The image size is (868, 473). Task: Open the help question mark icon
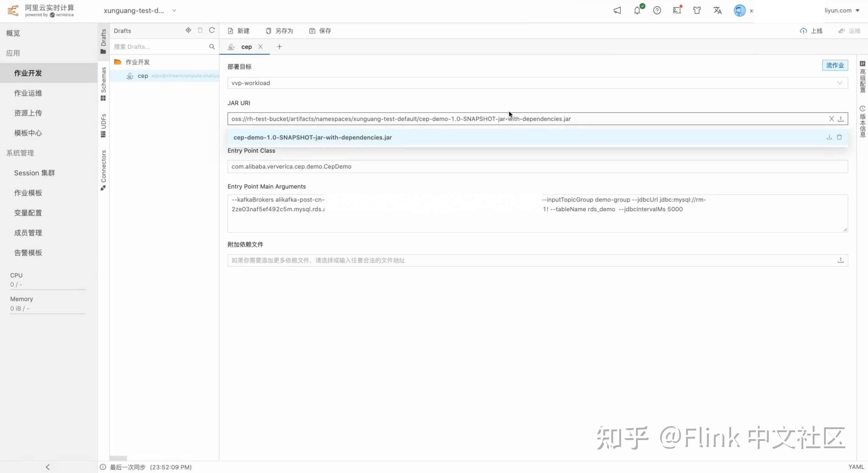(657, 11)
